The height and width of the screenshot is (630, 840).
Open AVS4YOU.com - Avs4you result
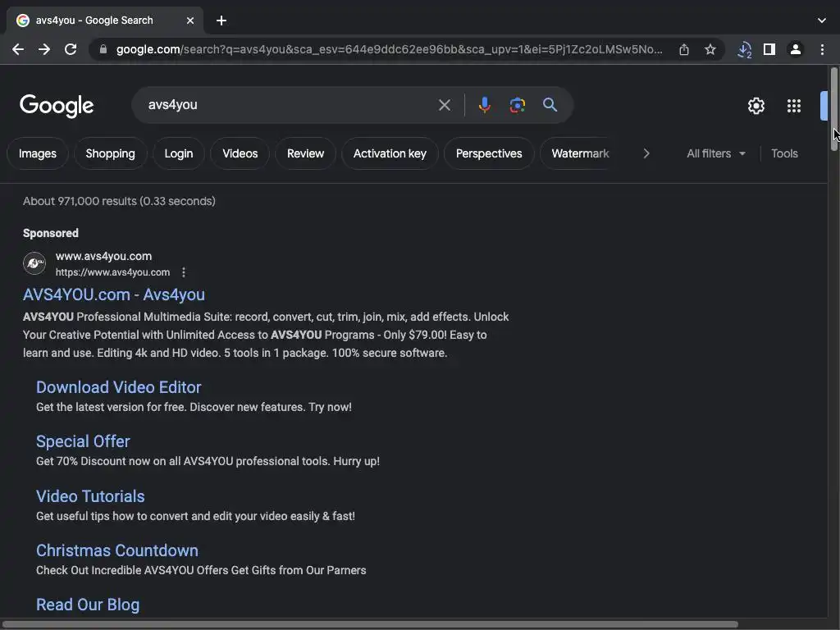113,294
